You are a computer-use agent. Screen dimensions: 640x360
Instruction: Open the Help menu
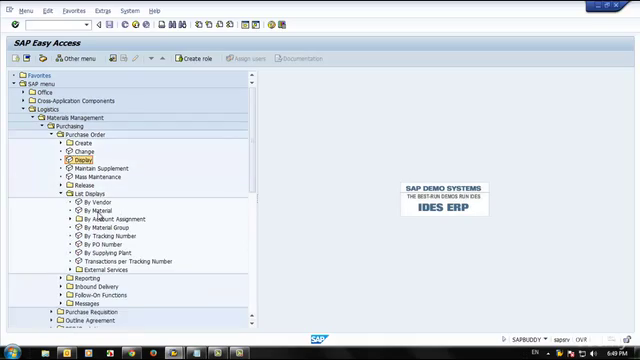pyautogui.click(x=154, y=11)
